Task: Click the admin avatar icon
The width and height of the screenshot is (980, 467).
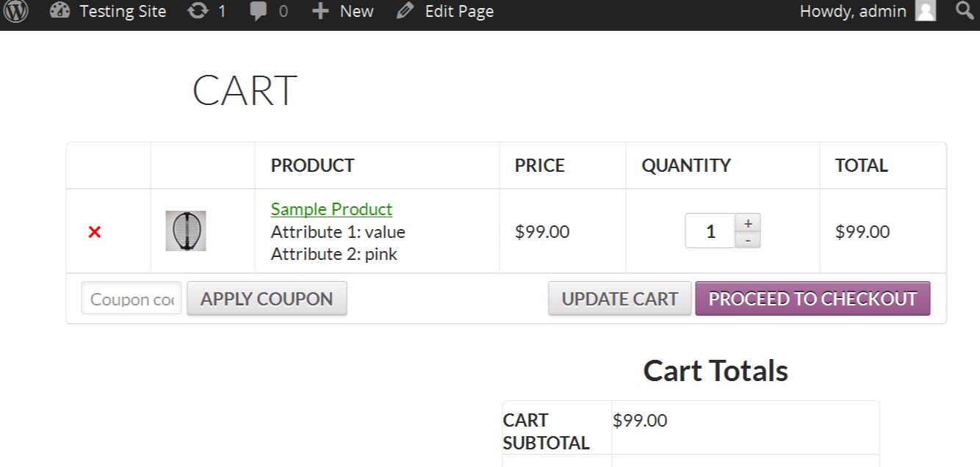Action: [926, 11]
